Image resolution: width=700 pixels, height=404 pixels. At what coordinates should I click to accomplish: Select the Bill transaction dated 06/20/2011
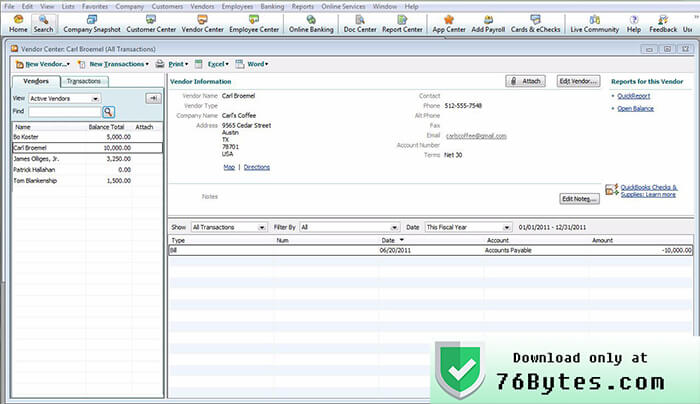pyautogui.click(x=431, y=250)
